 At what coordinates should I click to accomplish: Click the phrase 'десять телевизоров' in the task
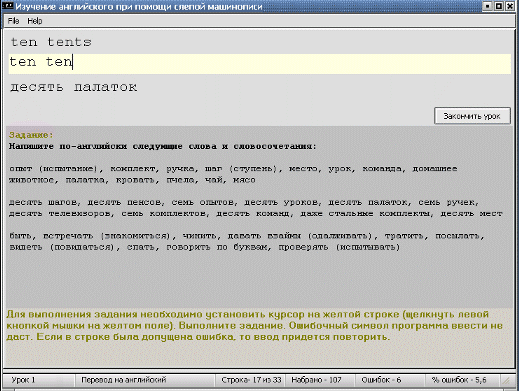(x=61, y=214)
